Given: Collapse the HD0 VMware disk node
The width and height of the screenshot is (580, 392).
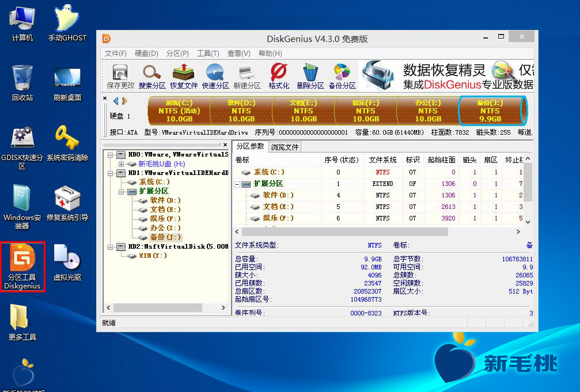Looking at the screenshot, I should 110,155.
